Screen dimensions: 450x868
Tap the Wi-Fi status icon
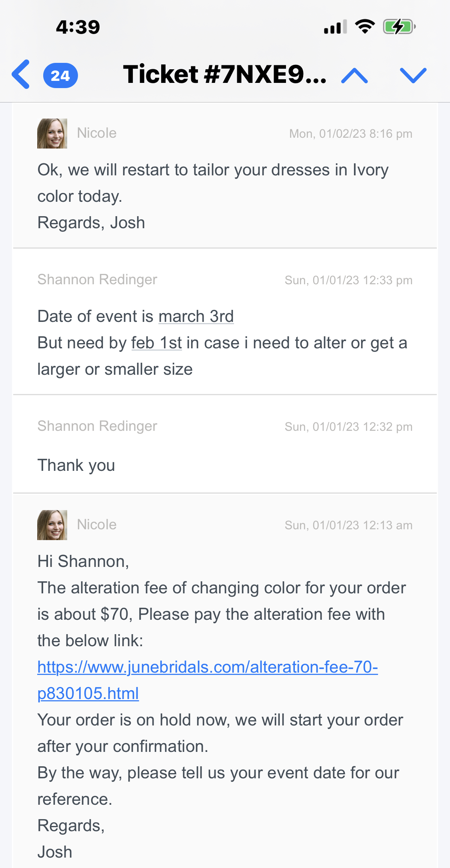pos(365,27)
